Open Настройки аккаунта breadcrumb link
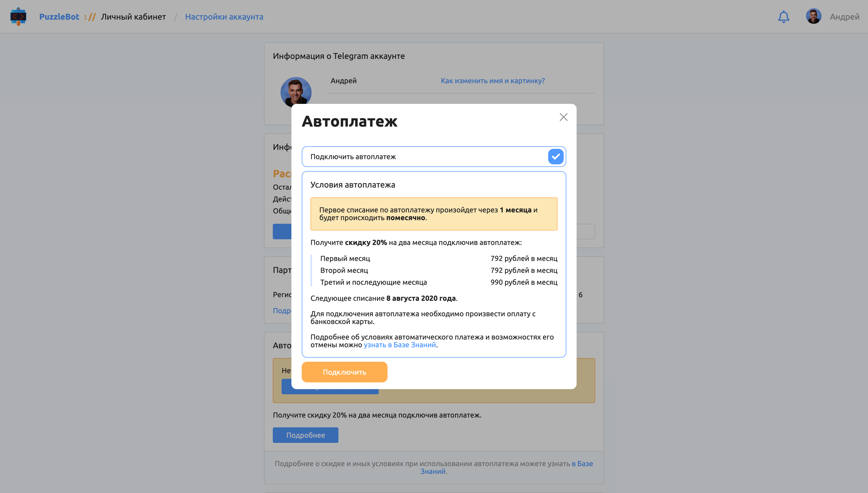 click(224, 17)
